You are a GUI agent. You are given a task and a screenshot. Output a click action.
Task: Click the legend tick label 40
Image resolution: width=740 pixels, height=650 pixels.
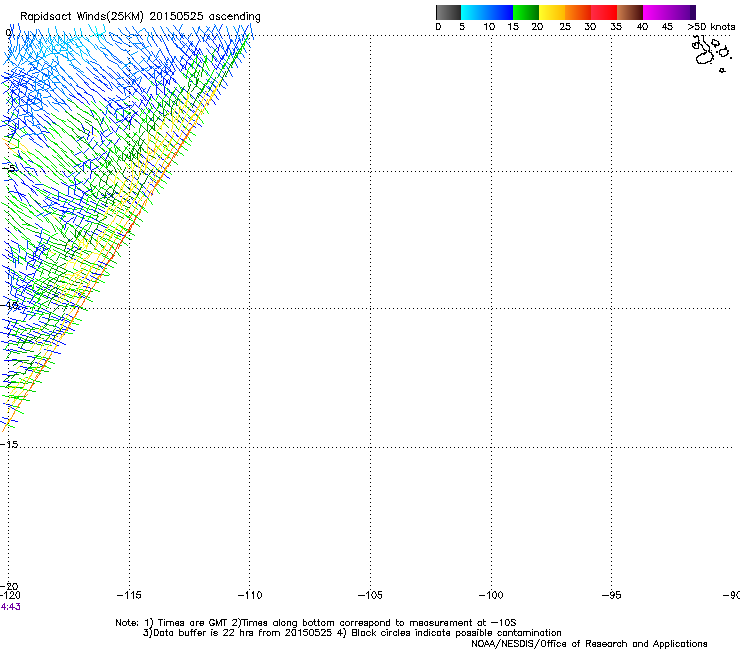point(642,26)
